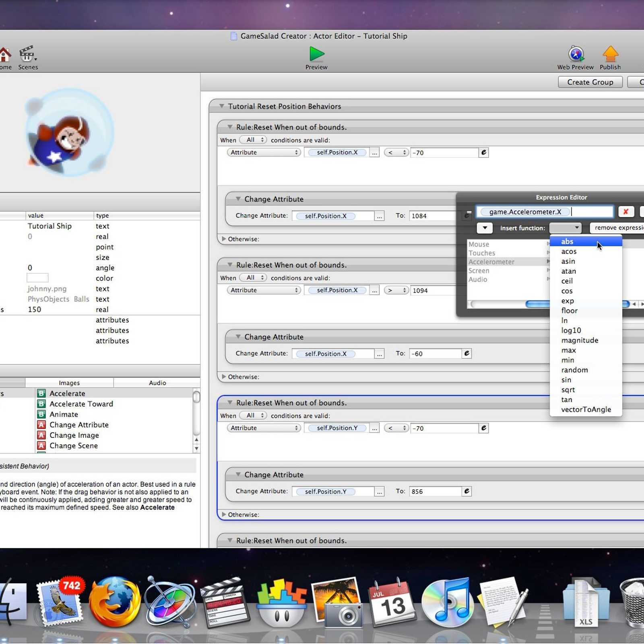Change the less-than operator in first rule
The height and width of the screenshot is (644, 644).
pyautogui.click(x=396, y=153)
